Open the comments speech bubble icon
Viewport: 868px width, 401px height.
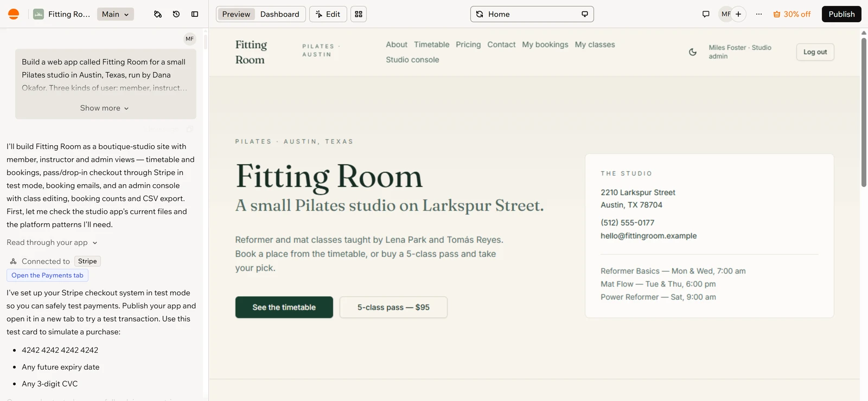pyautogui.click(x=706, y=14)
